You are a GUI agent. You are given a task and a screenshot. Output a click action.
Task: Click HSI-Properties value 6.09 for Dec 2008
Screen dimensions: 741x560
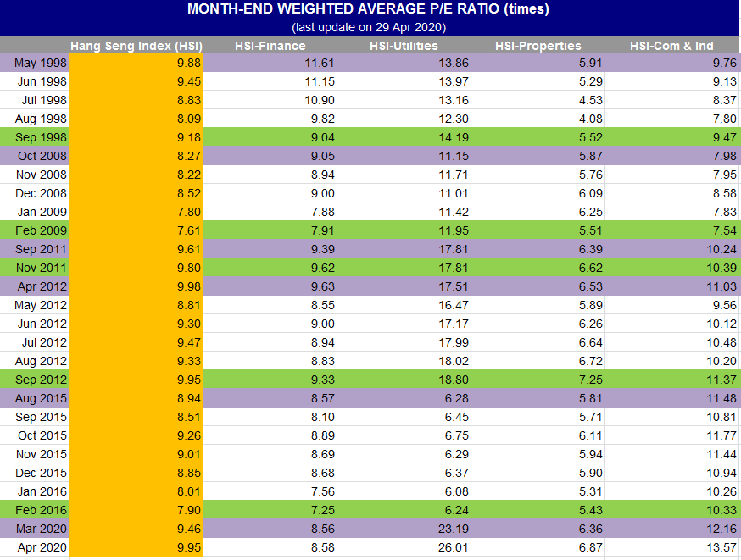click(x=591, y=193)
